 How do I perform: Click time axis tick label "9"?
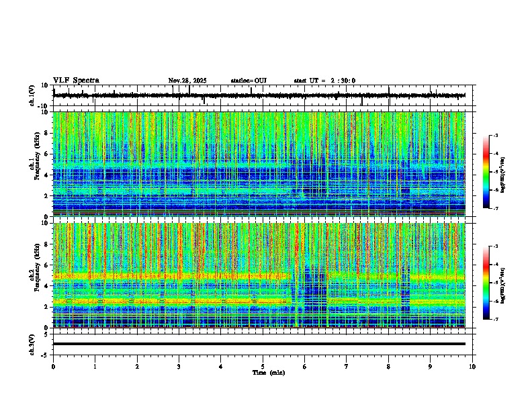pos(430,367)
